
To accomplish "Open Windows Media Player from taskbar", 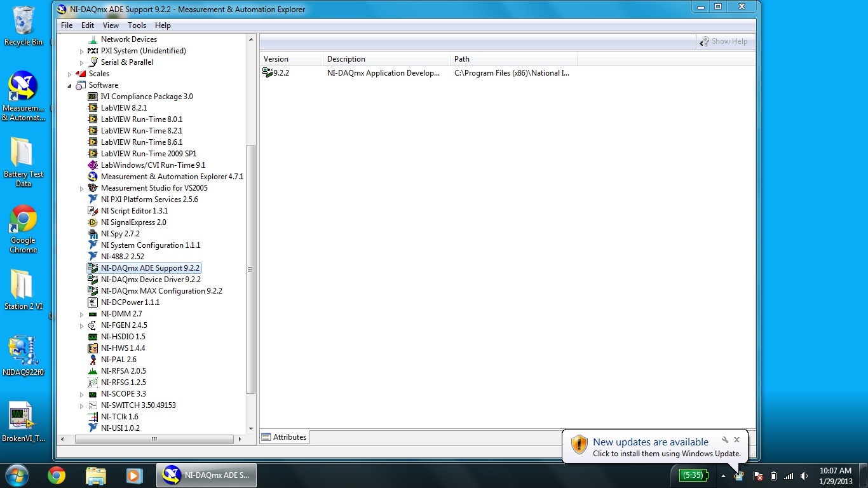I will tap(134, 475).
